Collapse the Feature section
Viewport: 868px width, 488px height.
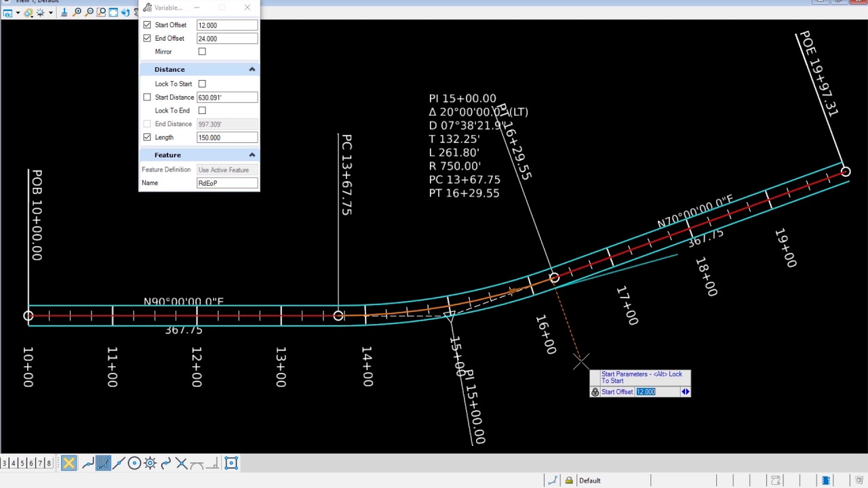(252, 155)
